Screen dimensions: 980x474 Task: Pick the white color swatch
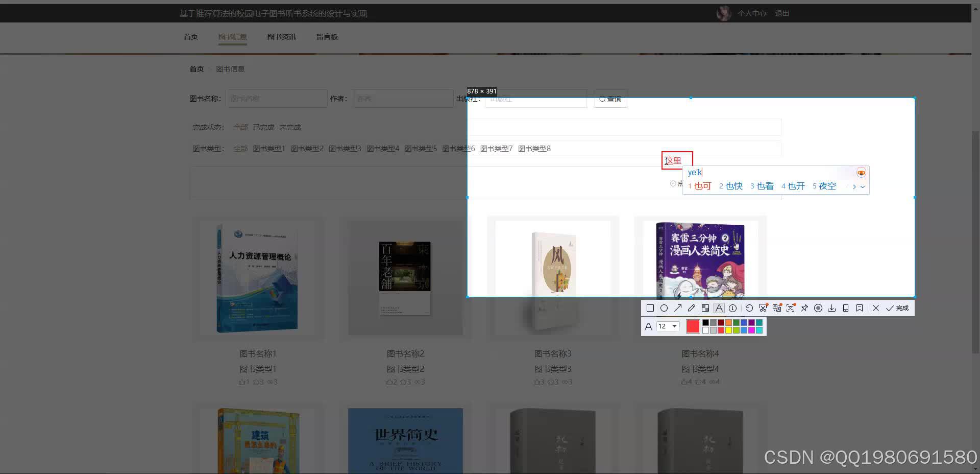(705, 330)
